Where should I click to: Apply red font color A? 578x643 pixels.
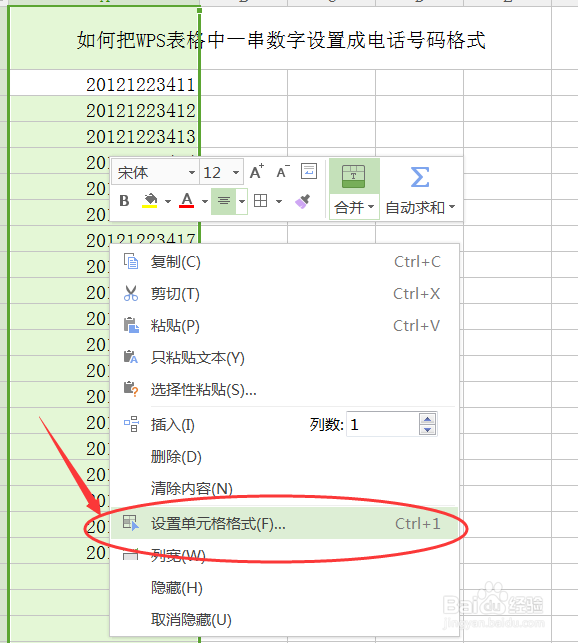click(187, 201)
